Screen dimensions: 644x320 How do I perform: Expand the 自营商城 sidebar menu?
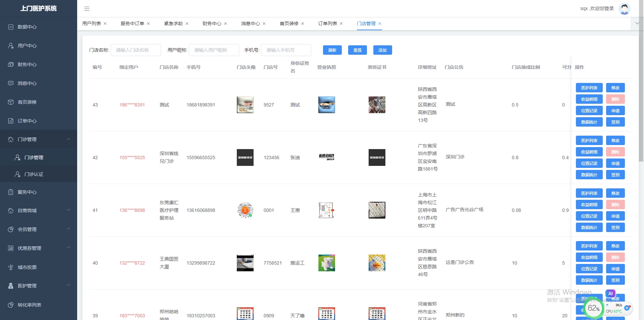click(68, 210)
